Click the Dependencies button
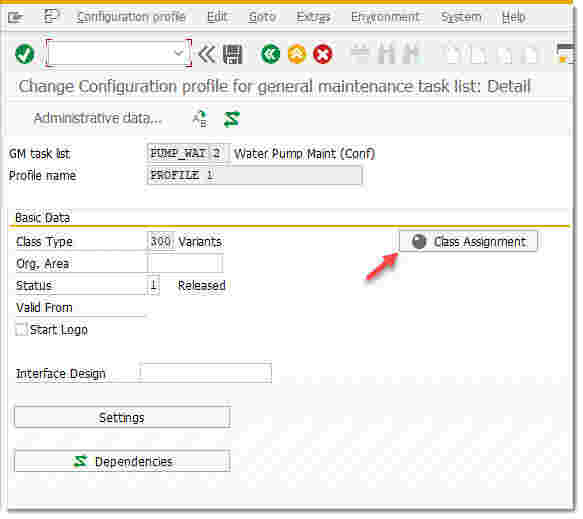583x519 pixels. click(122, 461)
